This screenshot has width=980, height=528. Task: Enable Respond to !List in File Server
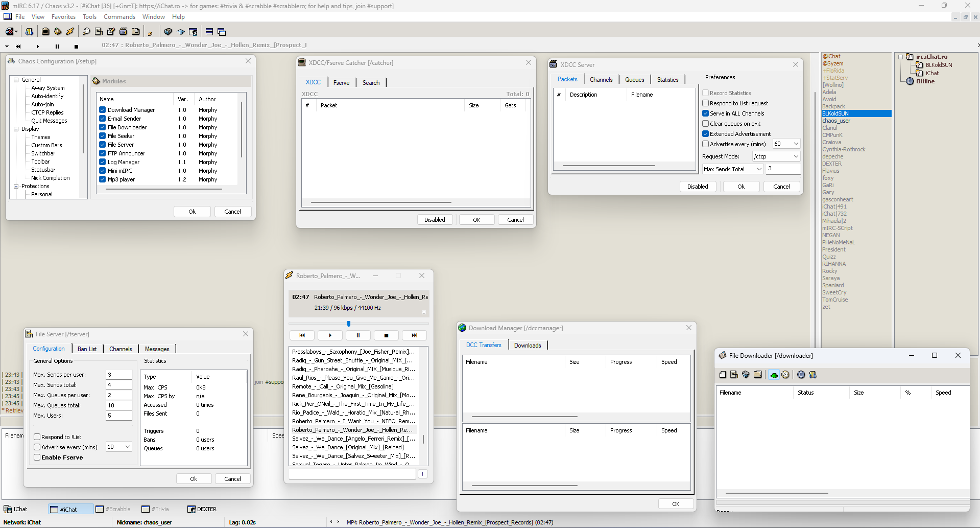[37, 437]
